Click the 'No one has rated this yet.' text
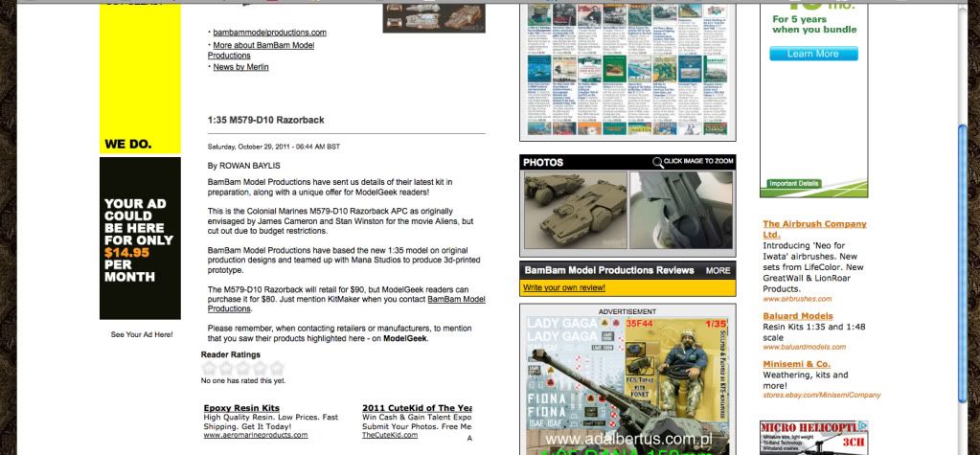Image resolution: width=980 pixels, height=455 pixels. (243, 380)
